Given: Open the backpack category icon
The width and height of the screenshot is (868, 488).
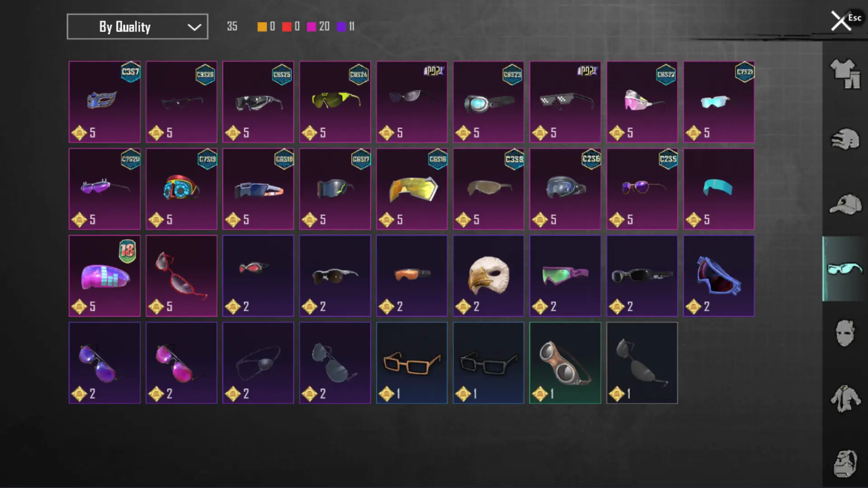Looking at the screenshot, I should pos(845,463).
